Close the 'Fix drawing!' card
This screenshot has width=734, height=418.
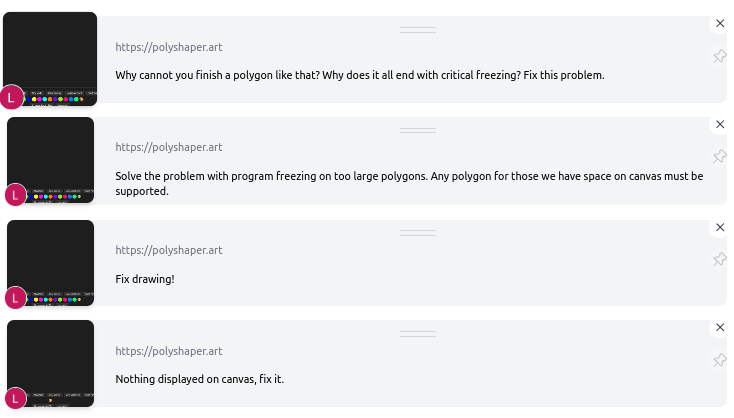720,227
